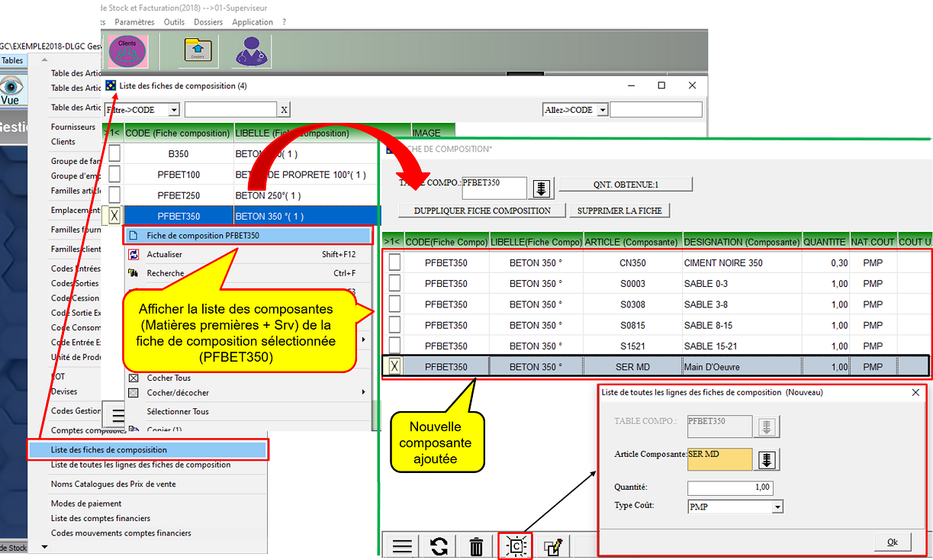933x560 pixels.
Task: Open the Type Coût PMP dropdown
Action: [x=777, y=507]
